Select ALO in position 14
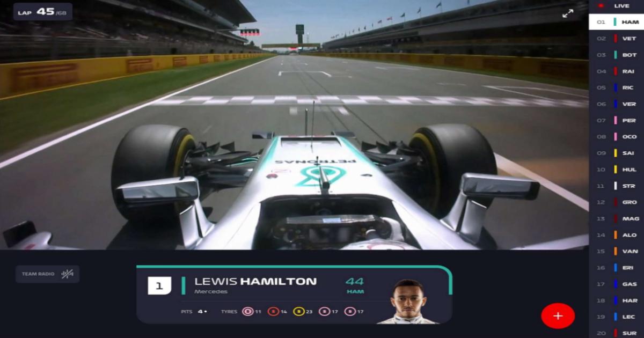The image size is (644, 338). click(x=616, y=235)
